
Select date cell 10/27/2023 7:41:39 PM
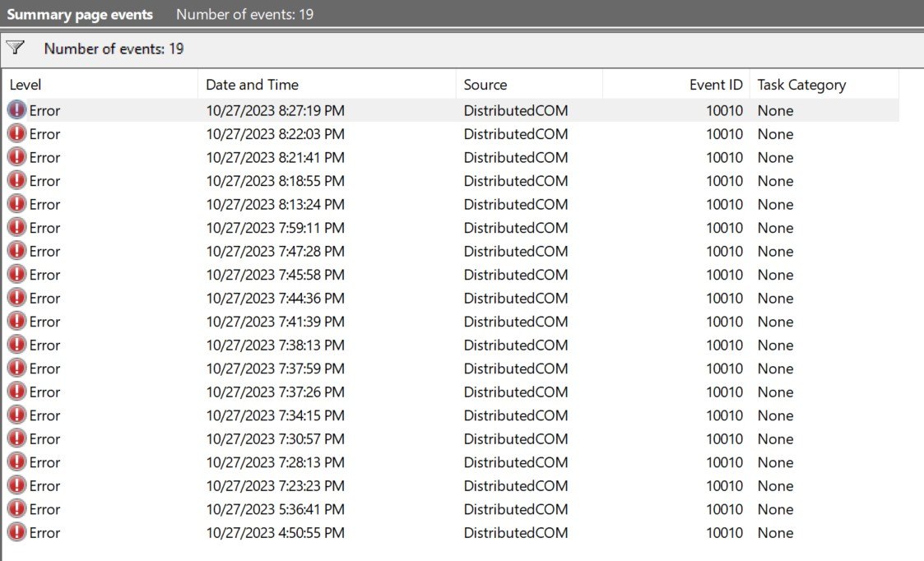[x=275, y=322]
